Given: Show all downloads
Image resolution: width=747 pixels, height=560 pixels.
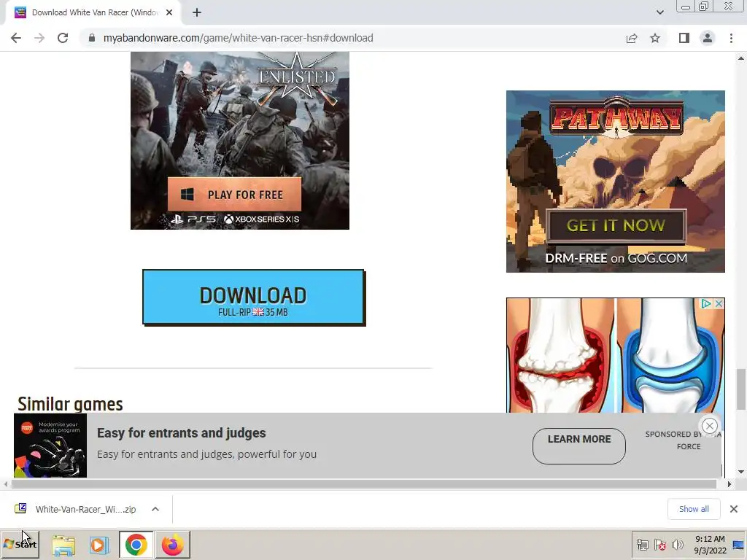Looking at the screenshot, I should (x=694, y=509).
